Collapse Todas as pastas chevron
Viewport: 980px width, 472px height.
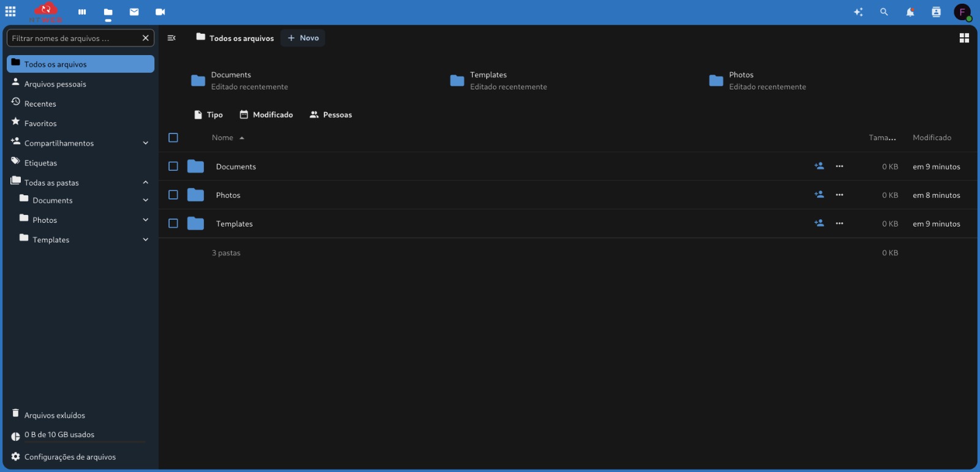click(x=146, y=182)
